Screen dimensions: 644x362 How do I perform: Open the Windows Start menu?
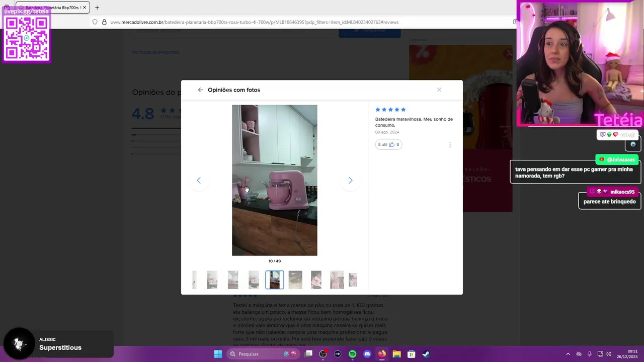(218, 354)
